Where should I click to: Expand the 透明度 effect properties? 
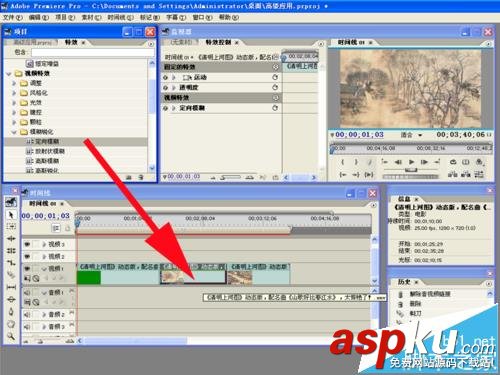tap(174, 87)
